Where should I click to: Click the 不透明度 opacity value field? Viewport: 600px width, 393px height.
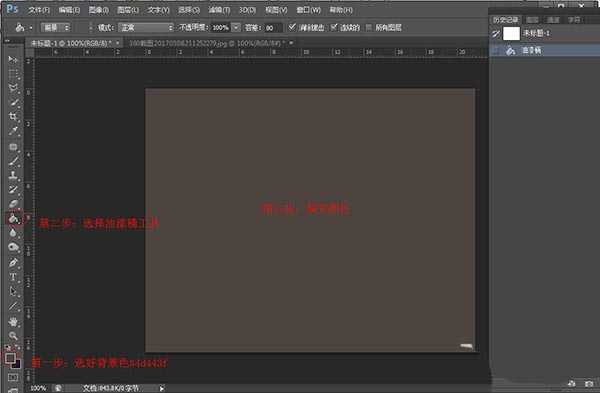pyautogui.click(x=220, y=28)
